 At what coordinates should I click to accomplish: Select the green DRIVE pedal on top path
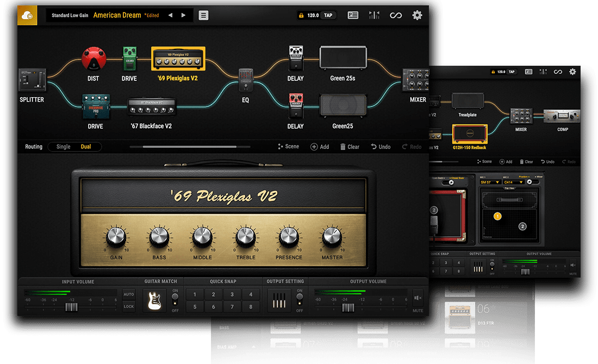click(130, 59)
